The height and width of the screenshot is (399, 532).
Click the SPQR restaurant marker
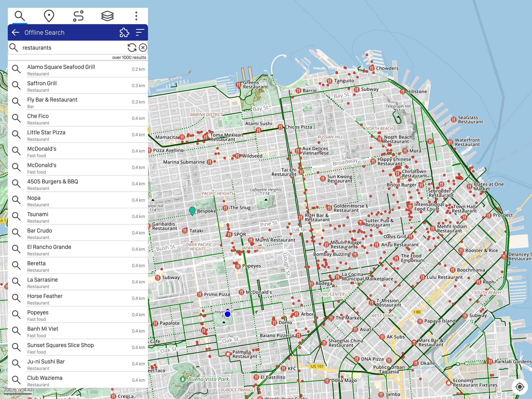[x=229, y=234]
